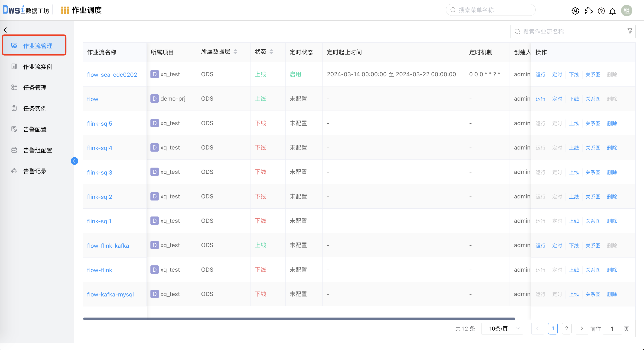Sort by 状态 column arrows
The width and height of the screenshot is (644, 350).
[x=271, y=52]
